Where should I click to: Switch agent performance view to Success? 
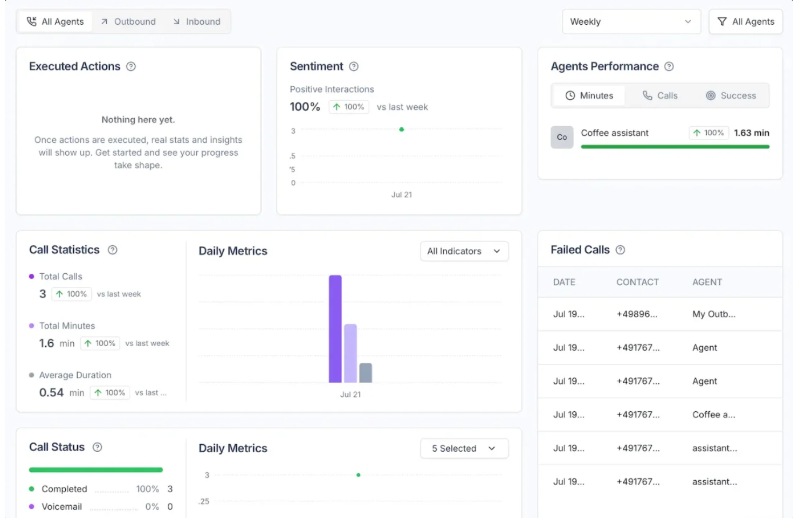pyautogui.click(x=731, y=95)
